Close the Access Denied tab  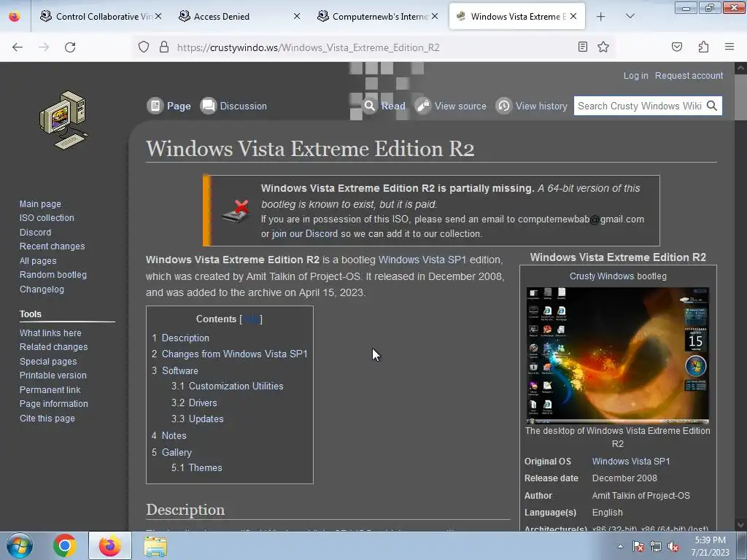point(297,16)
